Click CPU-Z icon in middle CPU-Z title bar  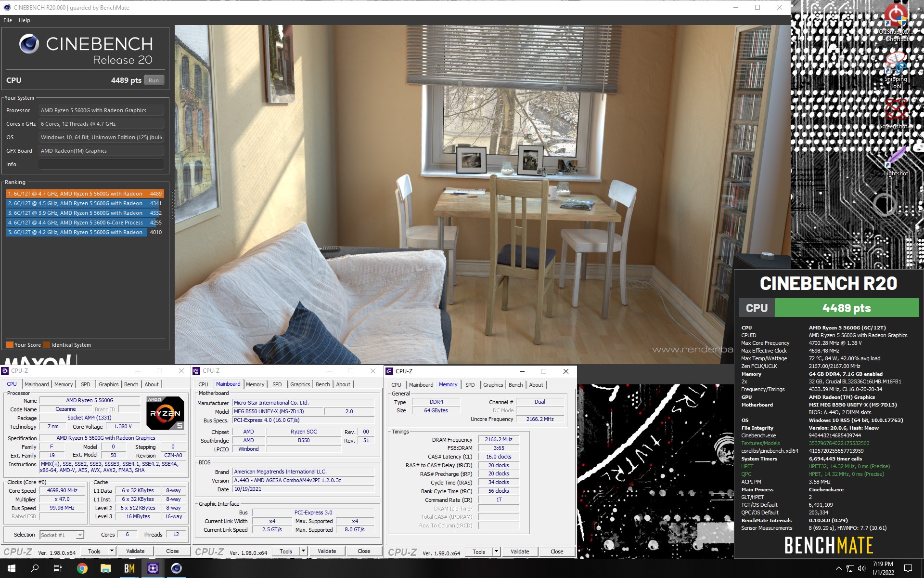click(x=196, y=371)
